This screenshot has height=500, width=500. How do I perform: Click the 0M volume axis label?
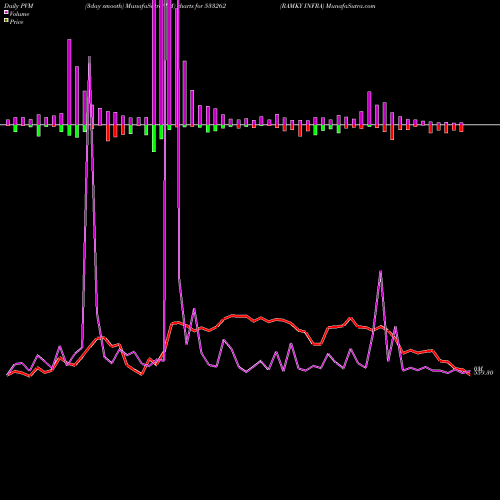click(478, 368)
